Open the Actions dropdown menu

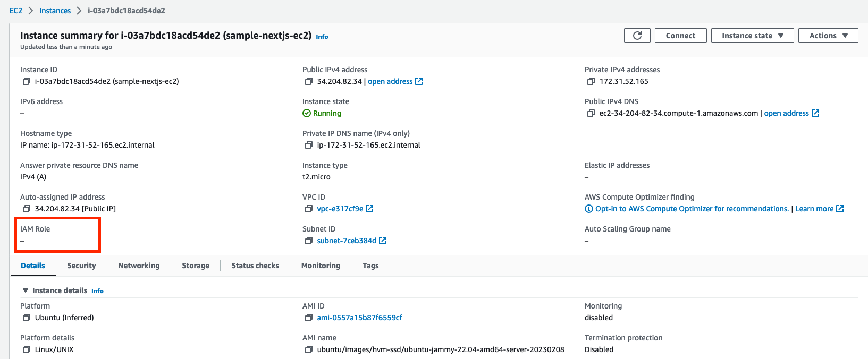click(828, 36)
